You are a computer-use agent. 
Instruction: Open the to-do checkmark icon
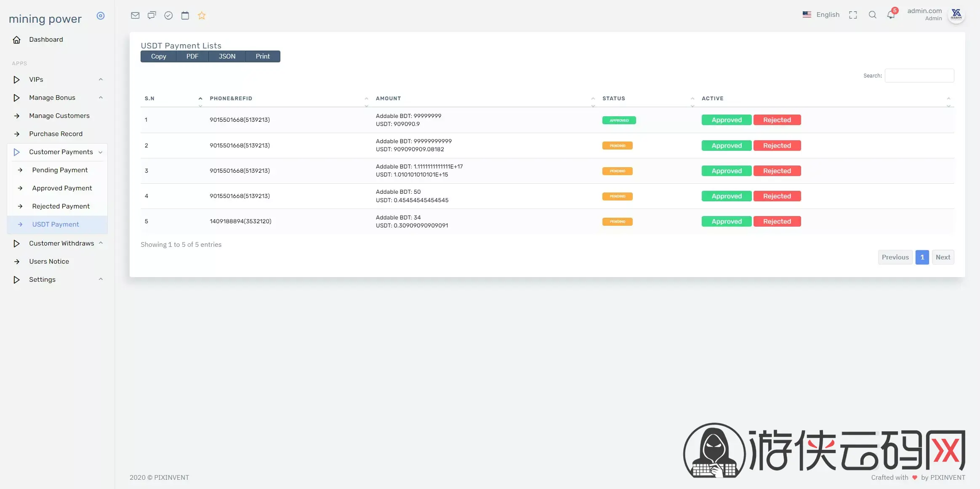click(168, 16)
